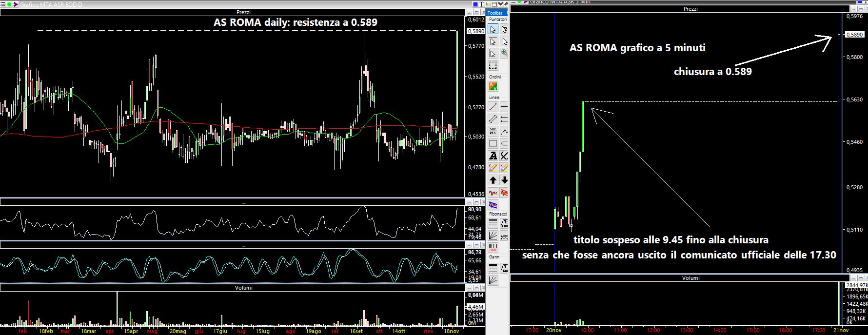
Task: Select the double horizontal lines tool
Action: (504, 119)
